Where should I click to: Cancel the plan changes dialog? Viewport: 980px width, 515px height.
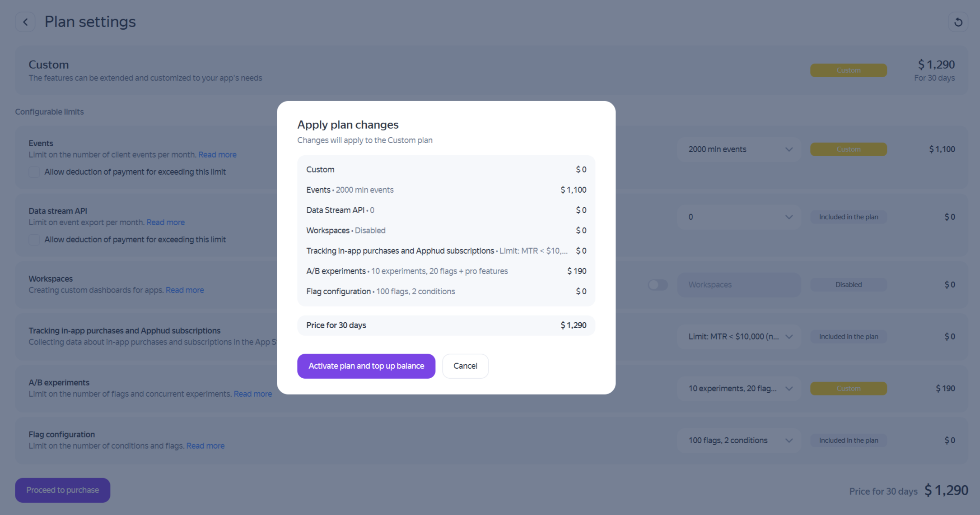(465, 366)
